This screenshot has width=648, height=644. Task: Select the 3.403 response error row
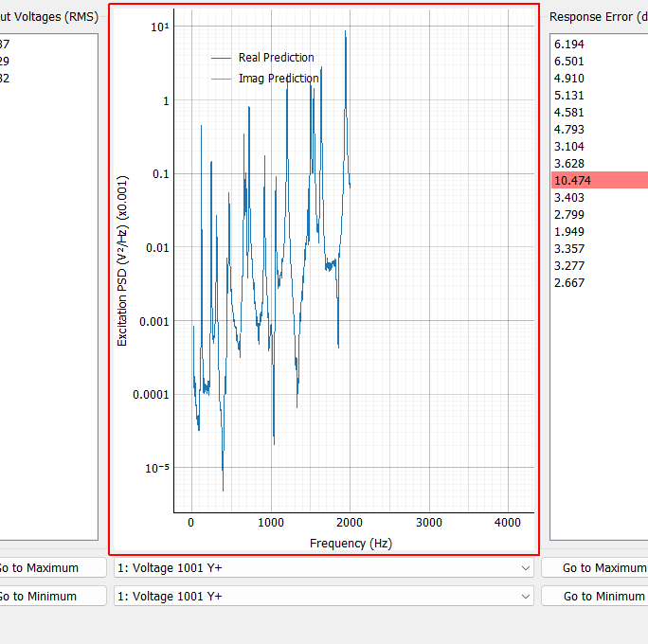(x=600, y=197)
